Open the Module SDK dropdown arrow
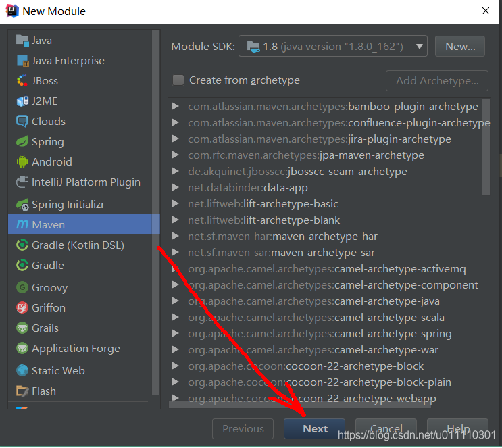Image resolution: width=502 pixels, height=448 pixels. coord(420,47)
